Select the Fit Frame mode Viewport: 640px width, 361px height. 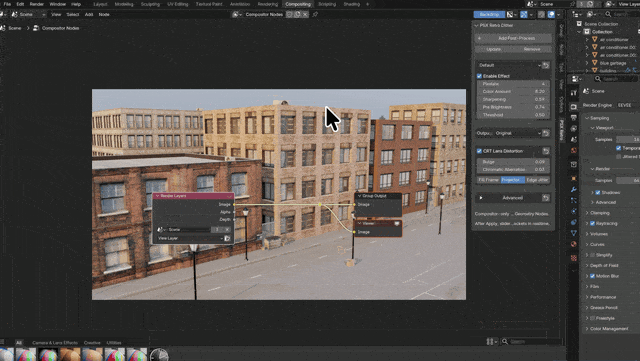coord(489,180)
